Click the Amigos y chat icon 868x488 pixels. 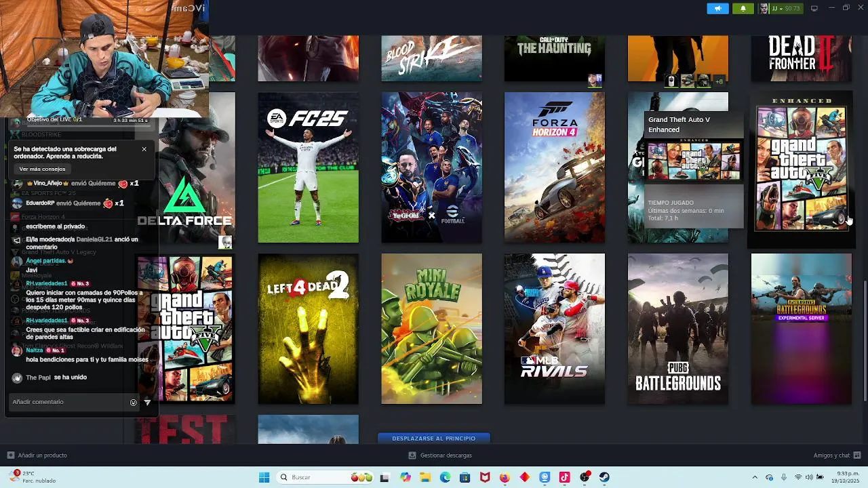857,455
